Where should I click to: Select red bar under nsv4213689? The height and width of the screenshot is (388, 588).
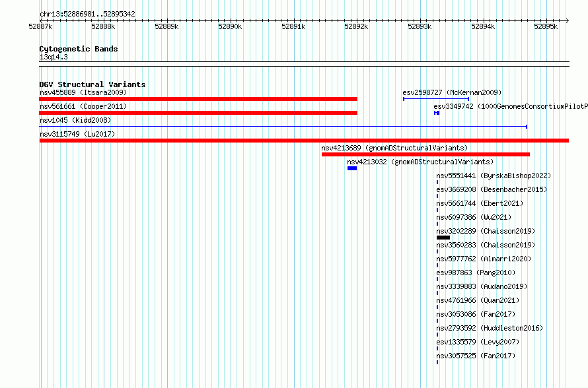pos(425,154)
